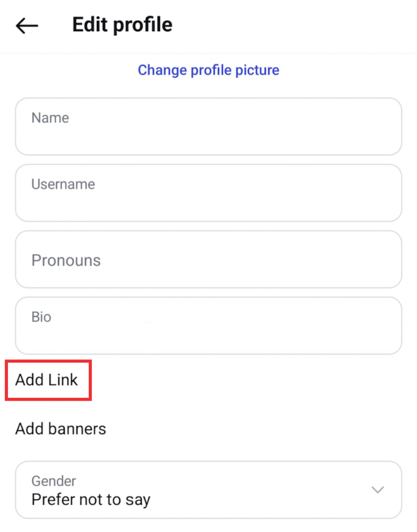Open Gender options via its down arrow

[378, 489]
